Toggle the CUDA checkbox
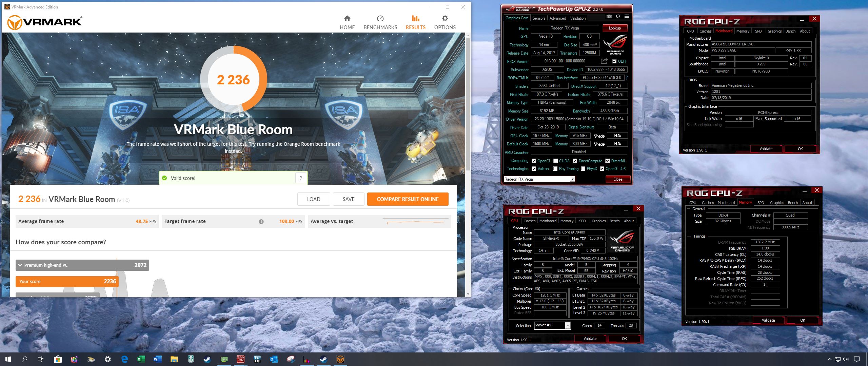The image size is (868, 366). pyautogui.click(x=556, y=161)
